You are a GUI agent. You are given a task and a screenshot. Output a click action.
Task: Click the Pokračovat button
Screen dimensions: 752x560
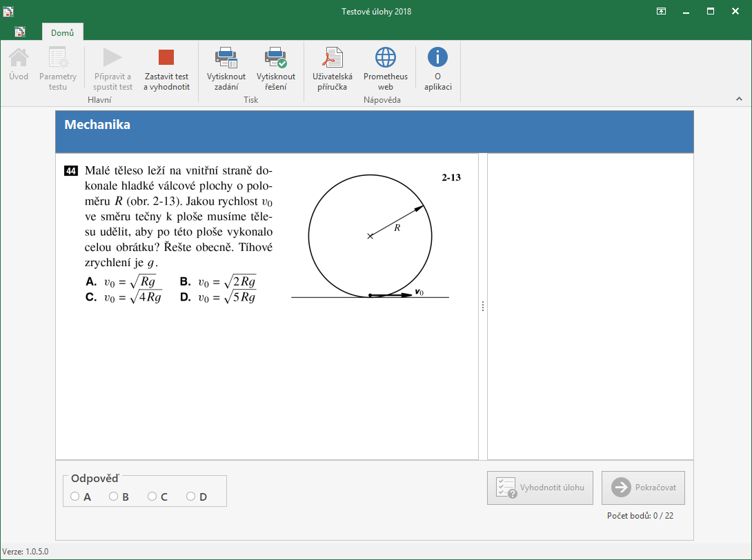643,488
